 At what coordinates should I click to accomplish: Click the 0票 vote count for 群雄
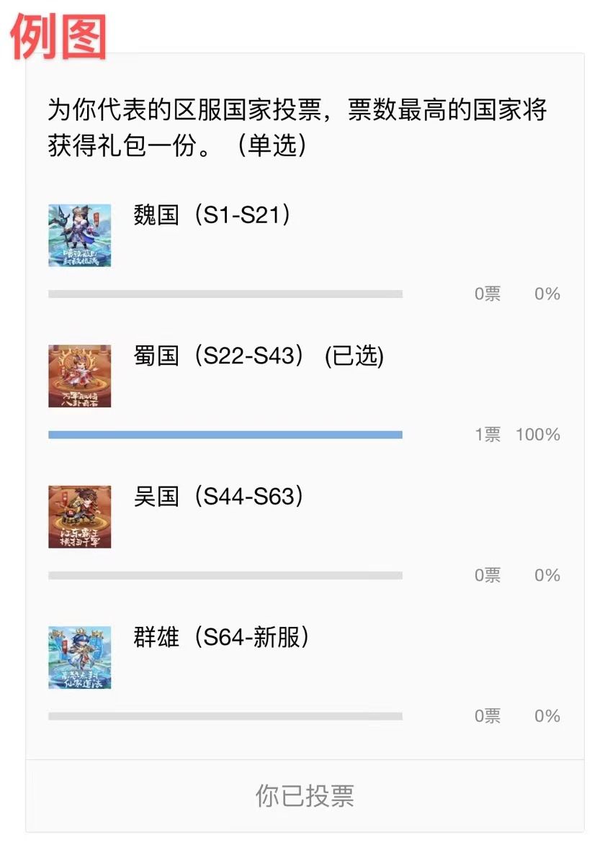coord(488,716)
